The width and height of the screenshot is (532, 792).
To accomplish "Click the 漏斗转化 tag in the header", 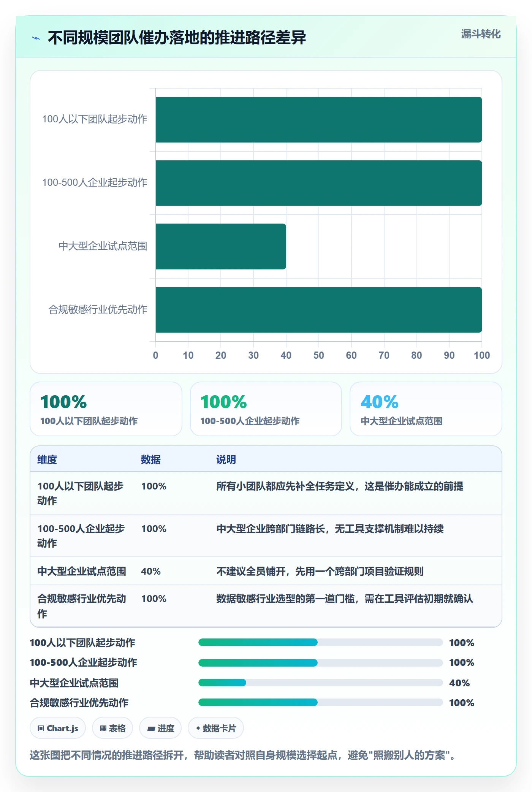I will 481,34.
